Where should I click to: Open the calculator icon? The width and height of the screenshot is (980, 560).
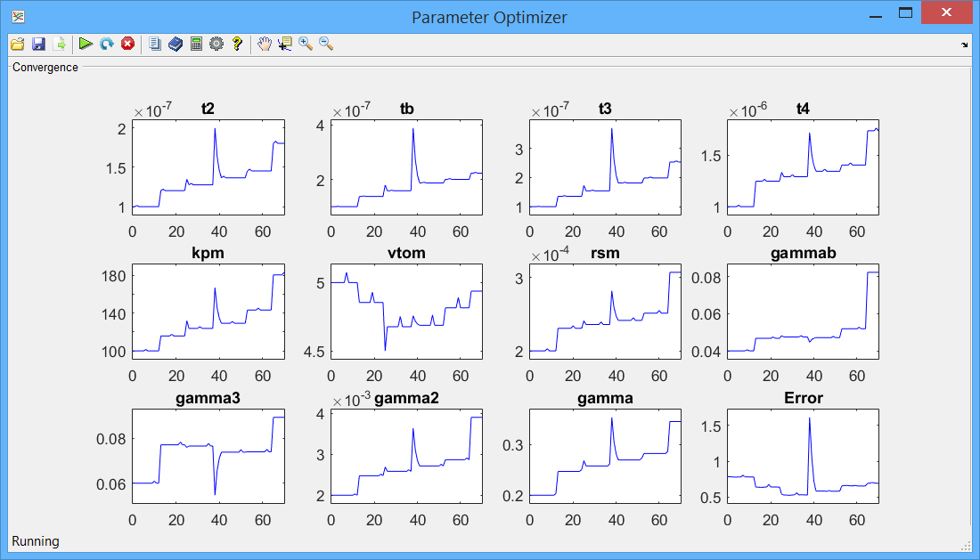pos(196,44)
